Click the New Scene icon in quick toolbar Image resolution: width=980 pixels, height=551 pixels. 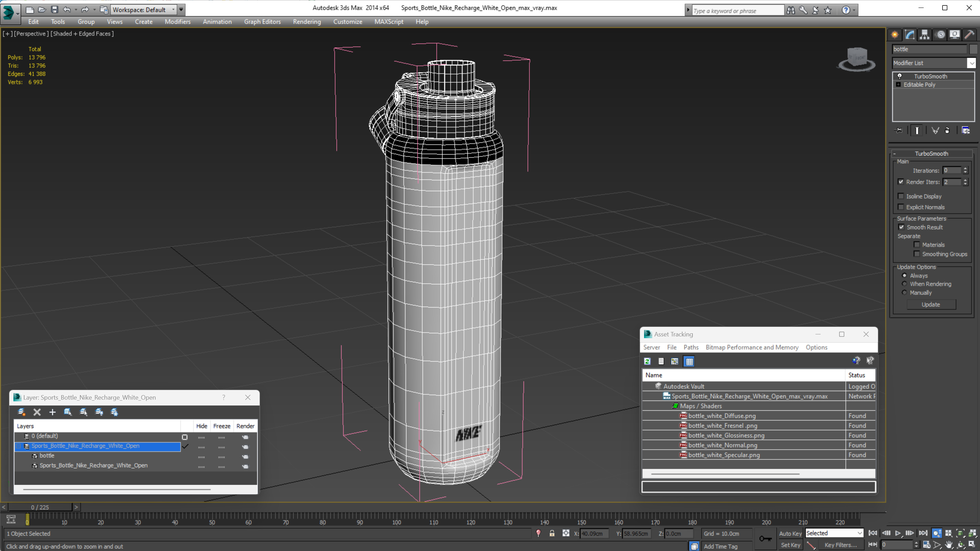[29, 10]
